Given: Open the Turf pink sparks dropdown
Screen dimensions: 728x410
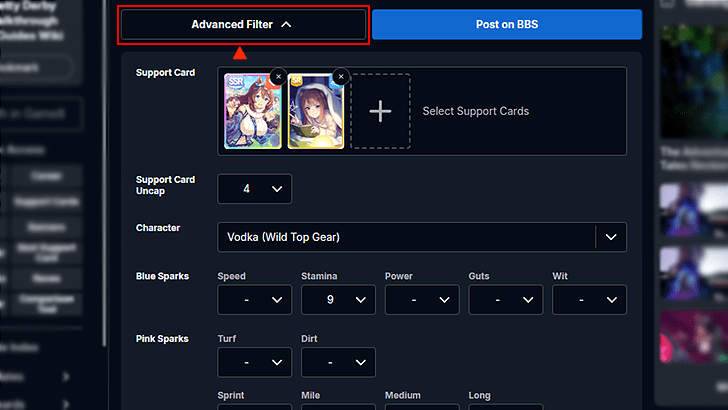Looking at the screenshot, I should pyautogui.click(x=254, y=363).
